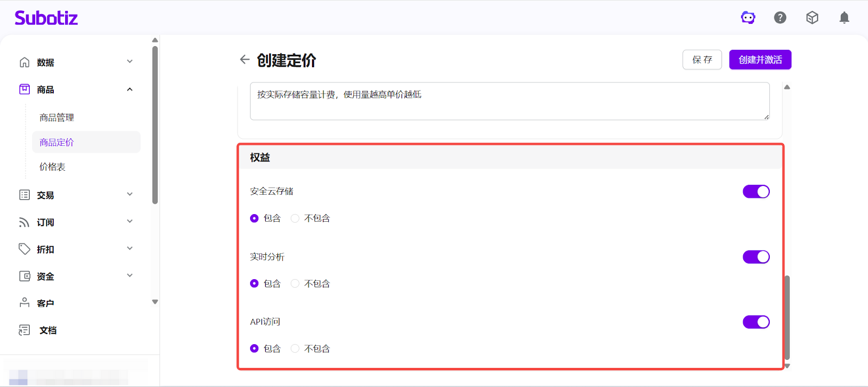Image resolution: width=868 pixels, height=387 pixels.
Task: Open the help question mark icon
Action: pyautogui.click(x=780, y=18)
